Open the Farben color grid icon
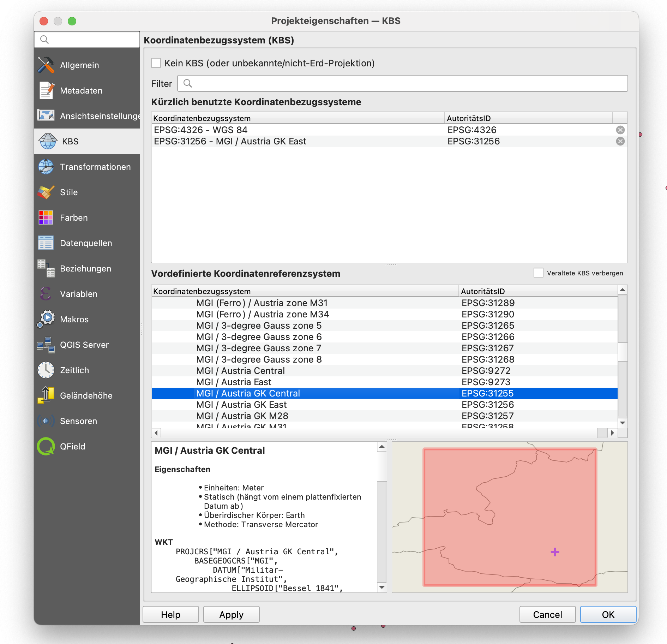The image size is (667, 644). (x=46, y=217)
